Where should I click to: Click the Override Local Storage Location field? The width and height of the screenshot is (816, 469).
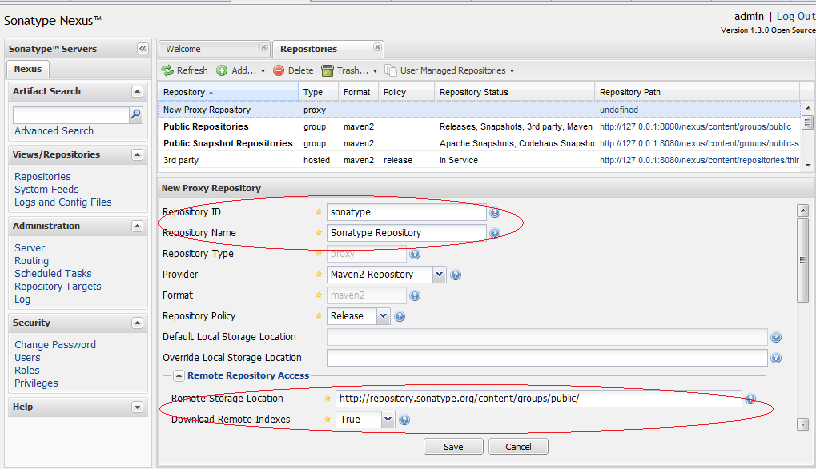(x=547, y=358)
